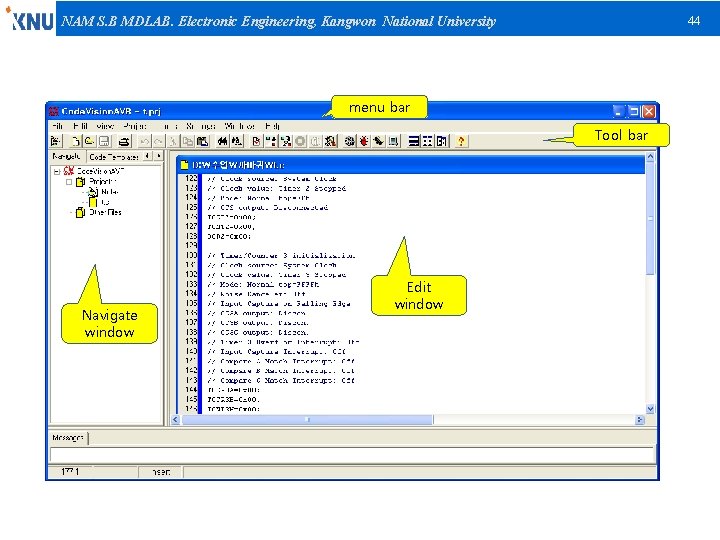The width and height of the screenshot is (720, 540).
Task: Click the editor's vertical scrollbar thumb
Action: click(650, 218)
